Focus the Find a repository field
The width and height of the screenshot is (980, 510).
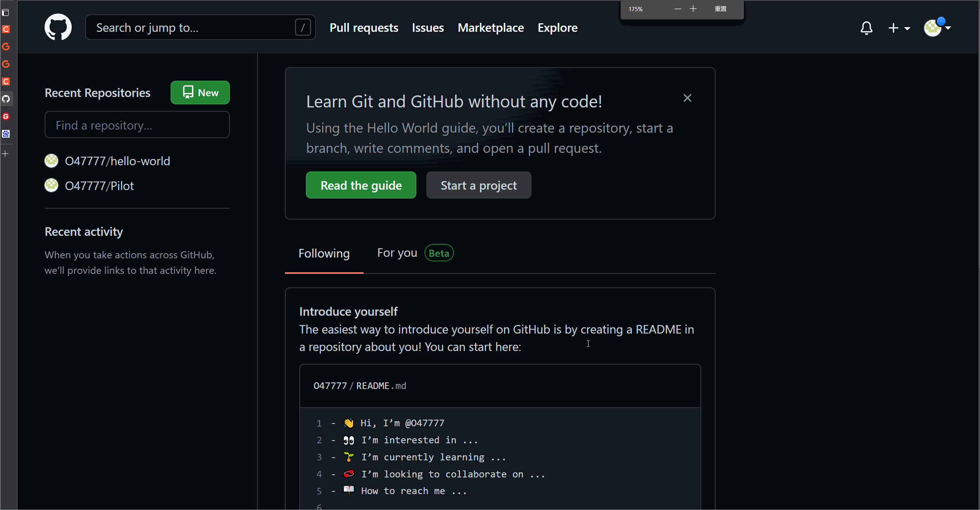click(137, 125)
